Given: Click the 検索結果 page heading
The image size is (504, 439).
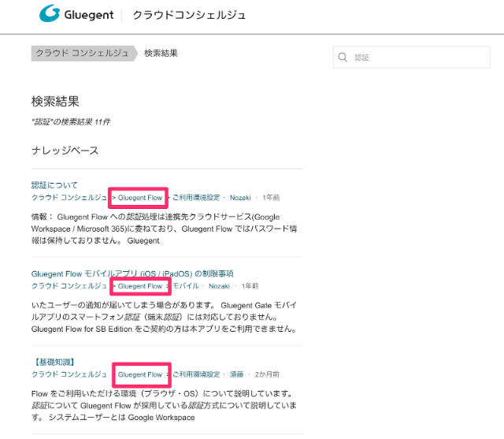Looking at the screenshot, I should (55, 102).
